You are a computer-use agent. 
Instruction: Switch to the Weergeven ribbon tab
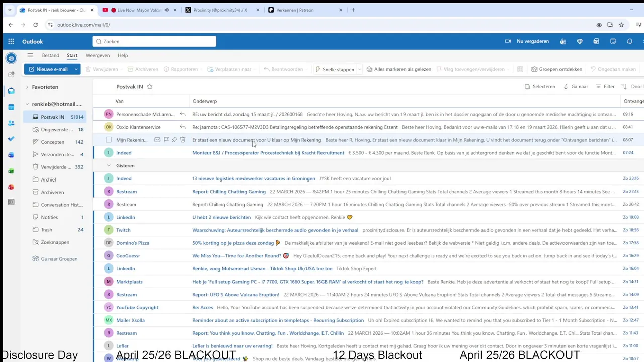[x=98, y=55]
